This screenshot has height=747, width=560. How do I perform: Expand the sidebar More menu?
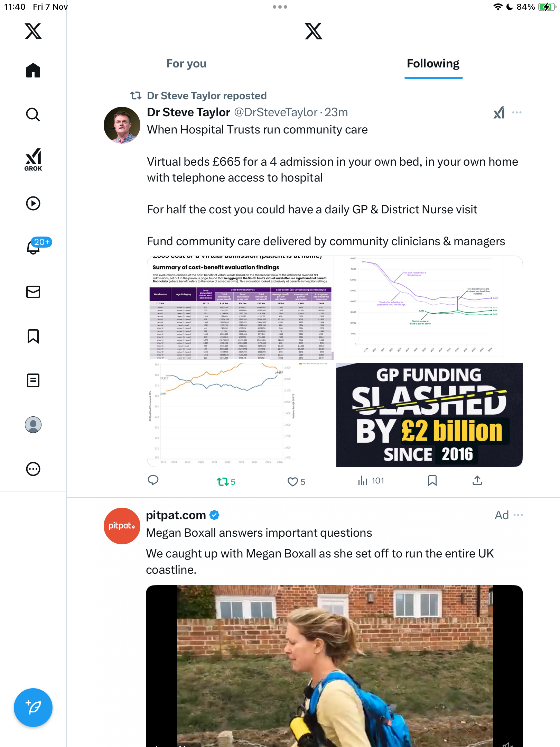[33, 469]
